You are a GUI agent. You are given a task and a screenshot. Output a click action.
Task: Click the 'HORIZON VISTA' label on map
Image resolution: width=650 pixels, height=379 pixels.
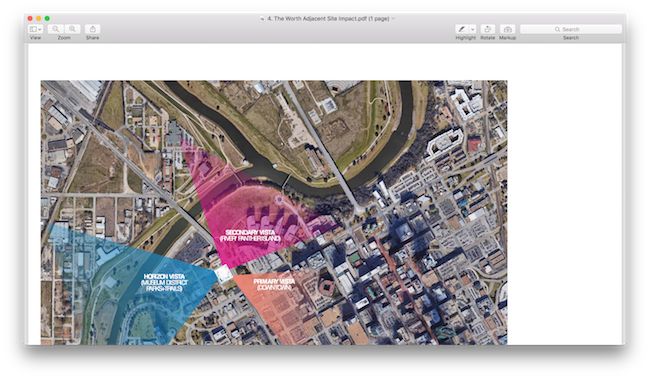(164, 276)
